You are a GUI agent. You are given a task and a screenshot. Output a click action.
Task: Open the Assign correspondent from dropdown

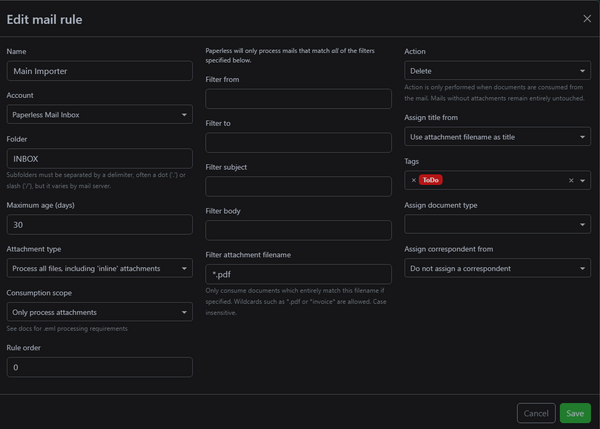497,269
